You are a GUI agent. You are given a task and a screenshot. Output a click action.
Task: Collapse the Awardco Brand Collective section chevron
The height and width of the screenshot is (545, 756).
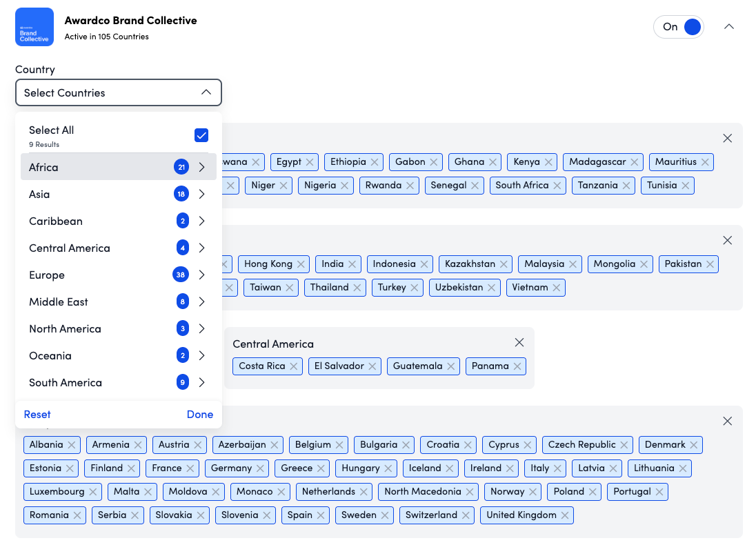coord(729,27)
